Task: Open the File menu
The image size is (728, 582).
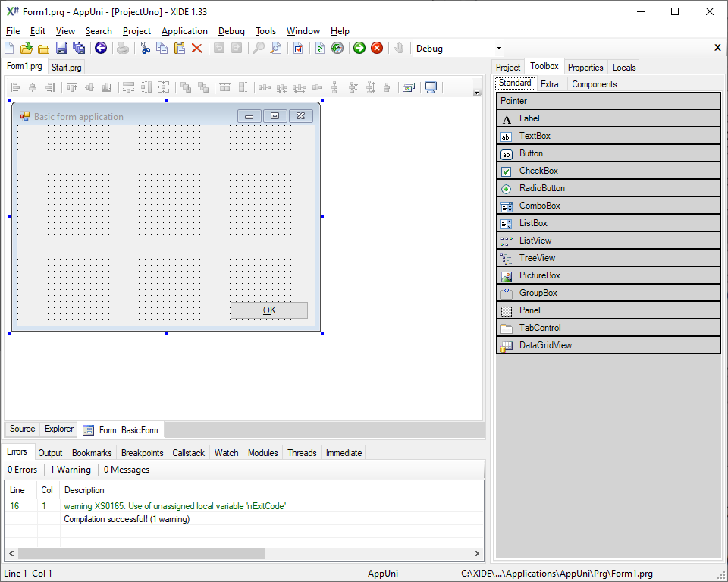Action: point(13,31)
